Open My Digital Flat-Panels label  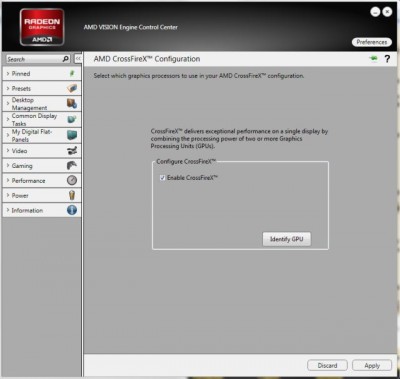[32, 135]
